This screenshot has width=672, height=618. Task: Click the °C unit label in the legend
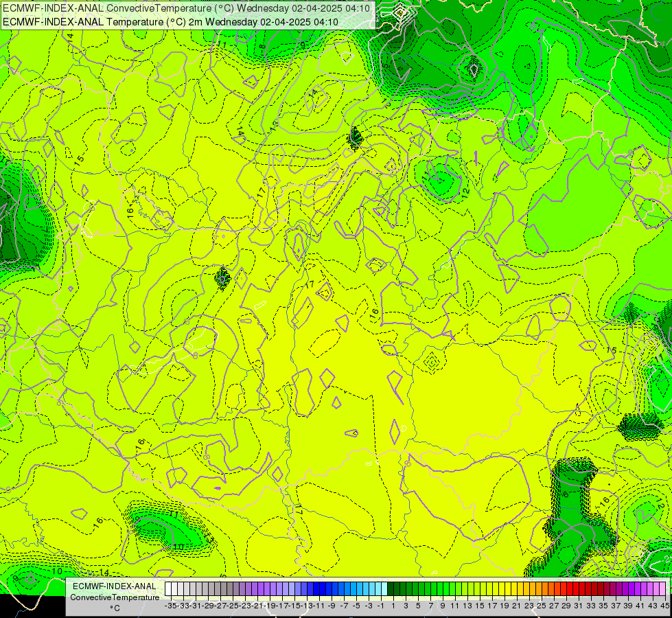(x=115, y=608)
